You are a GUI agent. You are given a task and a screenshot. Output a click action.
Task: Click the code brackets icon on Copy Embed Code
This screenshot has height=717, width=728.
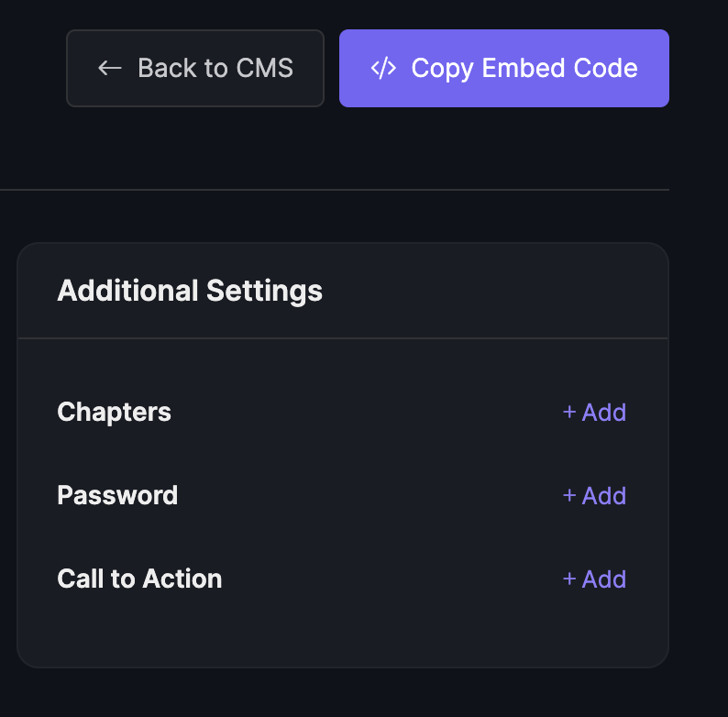point(383,68)
